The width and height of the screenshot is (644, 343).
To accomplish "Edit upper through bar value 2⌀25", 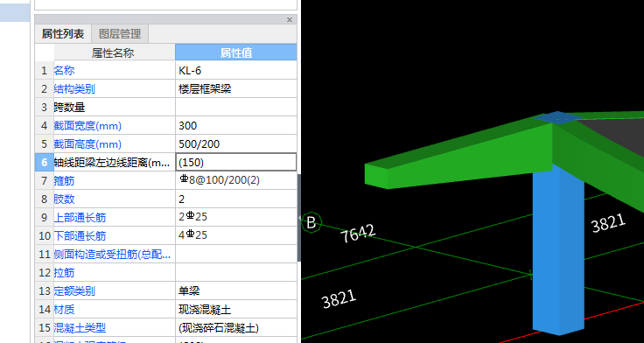I will pyautogui.click(x=235, y=217).
